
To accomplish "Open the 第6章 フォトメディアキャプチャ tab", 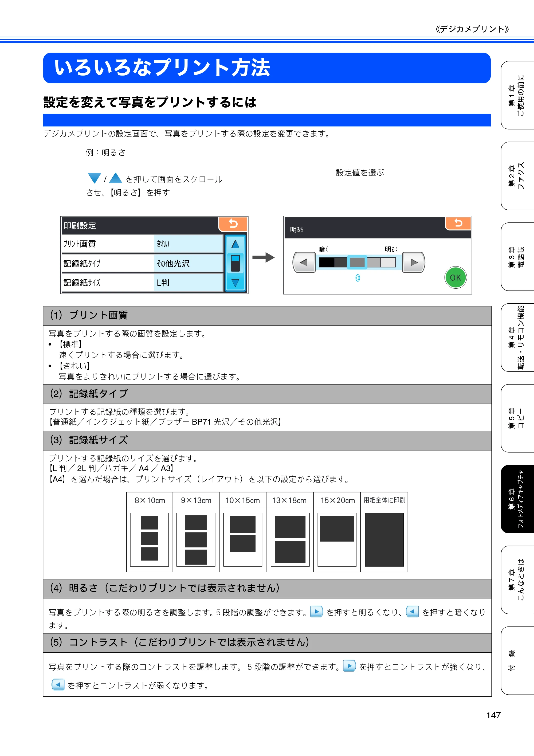I will coord(517,499).
